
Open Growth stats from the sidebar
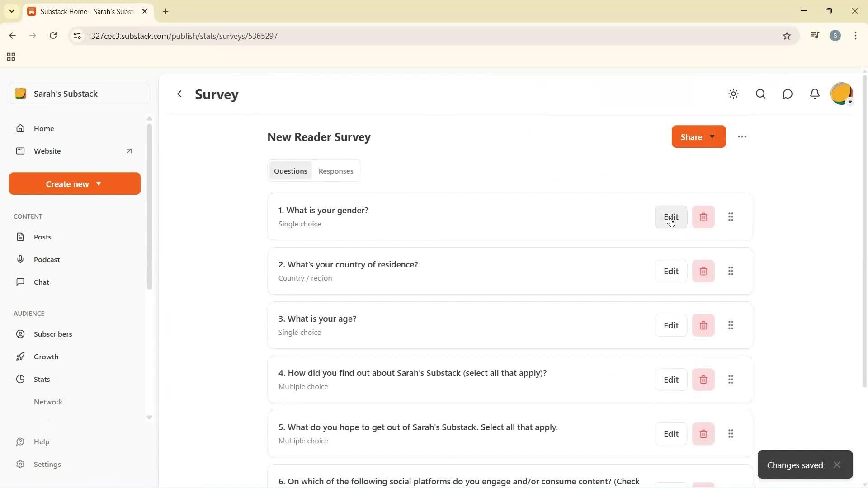47,357
